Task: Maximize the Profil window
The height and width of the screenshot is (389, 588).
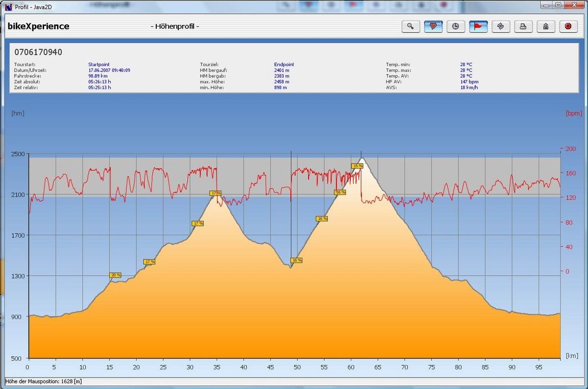Action: pos(558,5)
